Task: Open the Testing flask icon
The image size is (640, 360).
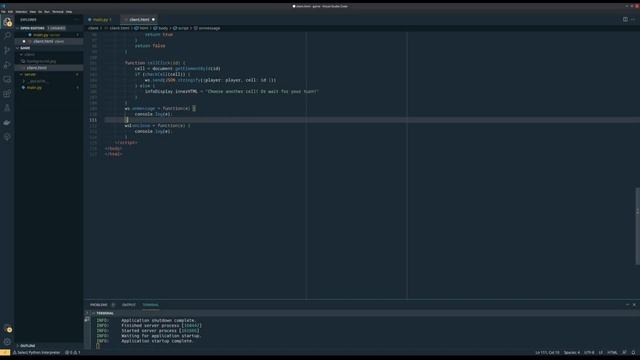Action: [7, 108]
